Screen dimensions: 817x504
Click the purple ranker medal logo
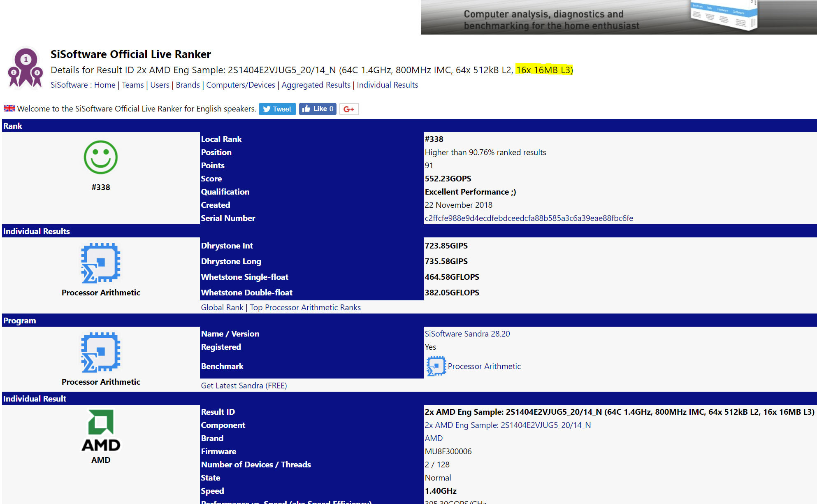tap(26, 68)
